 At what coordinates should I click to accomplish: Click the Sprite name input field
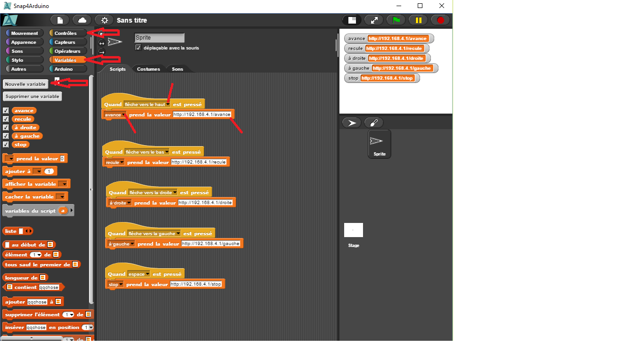pyautogui.click(x=159, y=38)
